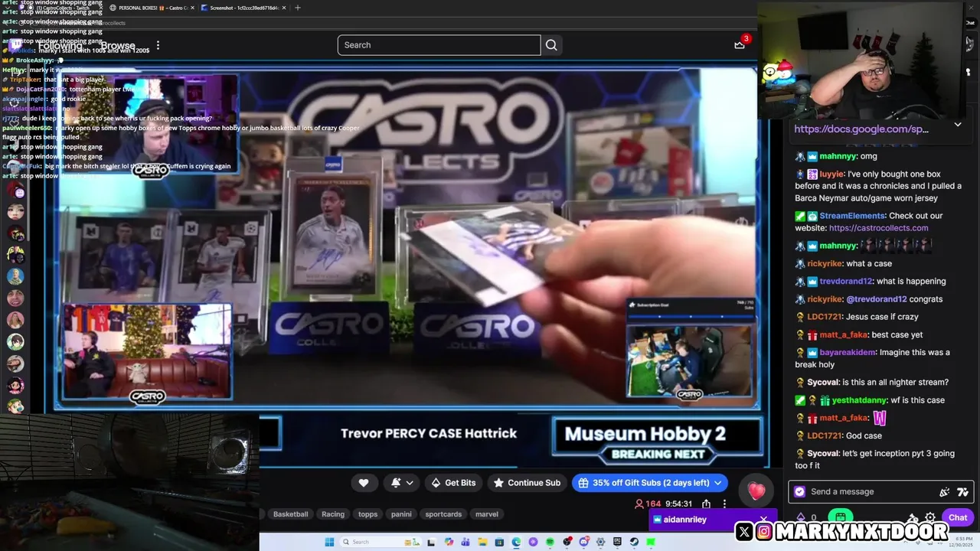980x551 pixels.
Task: Select the Racing tag
Action: [x=333, y=514]
